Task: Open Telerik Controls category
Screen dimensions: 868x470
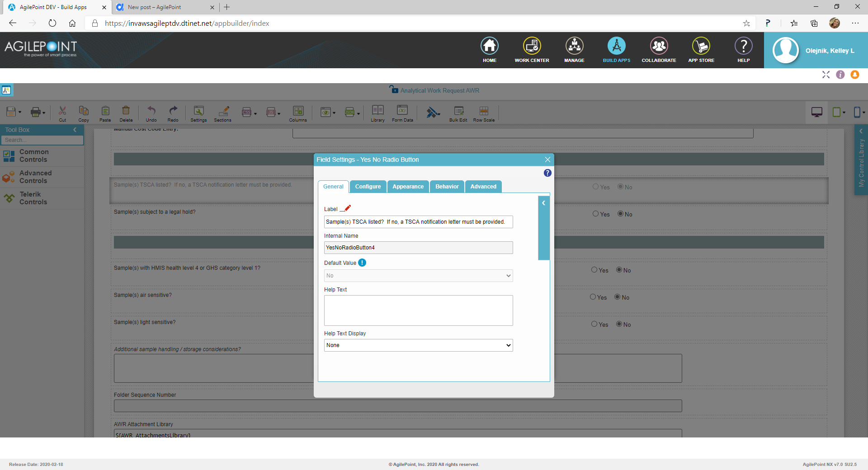Action: (x=33, y=198)
